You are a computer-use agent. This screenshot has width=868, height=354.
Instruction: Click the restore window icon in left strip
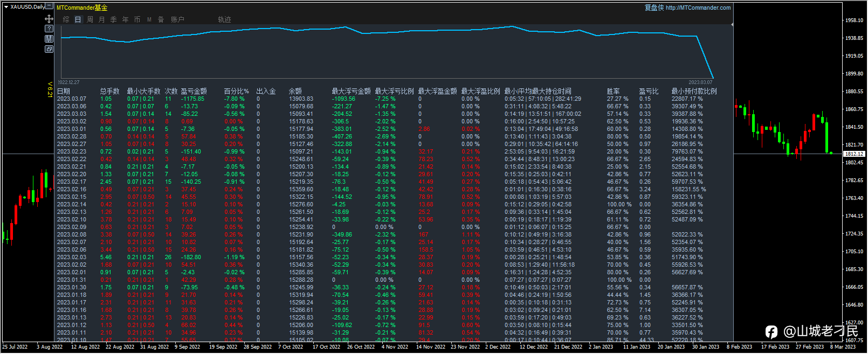[x=49, y=49]
